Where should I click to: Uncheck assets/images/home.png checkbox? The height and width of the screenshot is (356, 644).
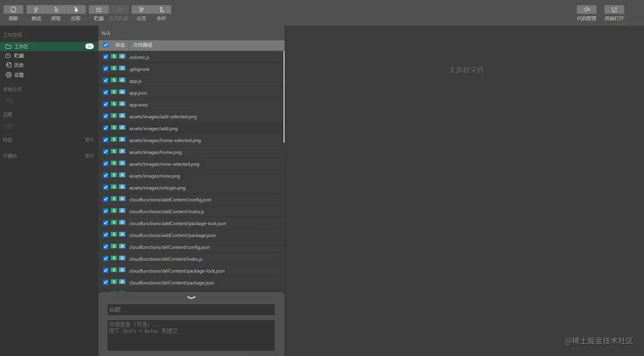pos(106,152)
